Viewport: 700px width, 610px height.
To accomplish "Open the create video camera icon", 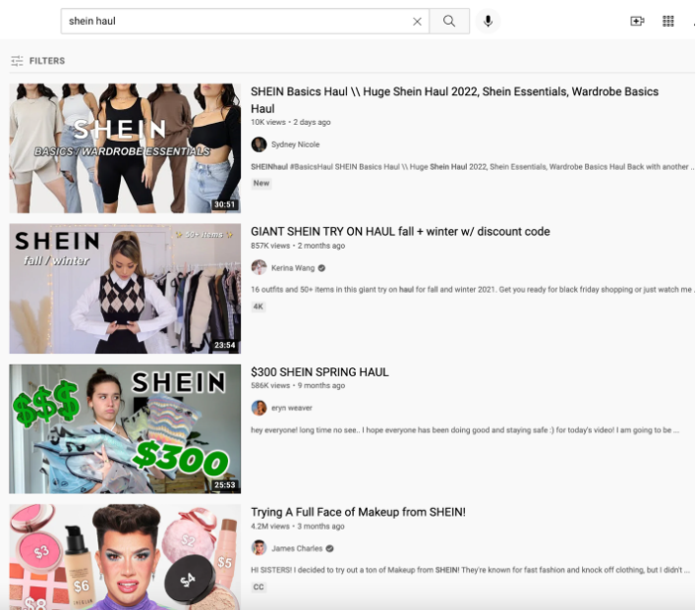I will 637,21.
